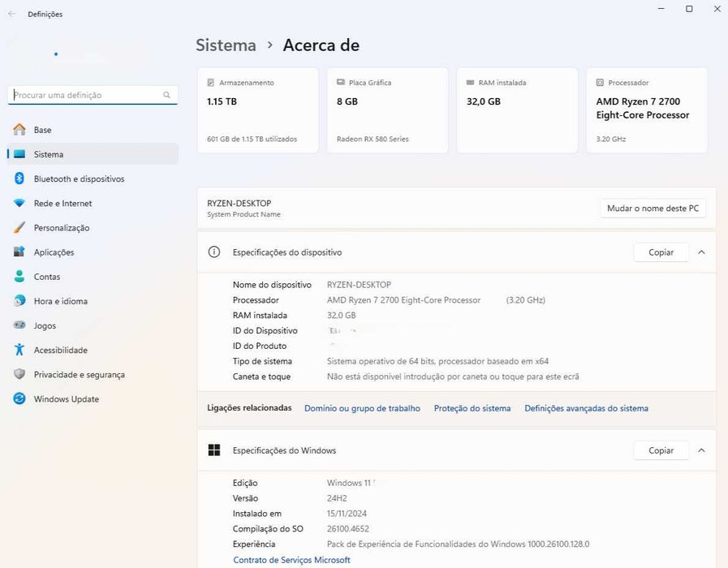Open Definições avançadas do sistema link
This screenshot has height=568, width=728.
coord(587,408)
